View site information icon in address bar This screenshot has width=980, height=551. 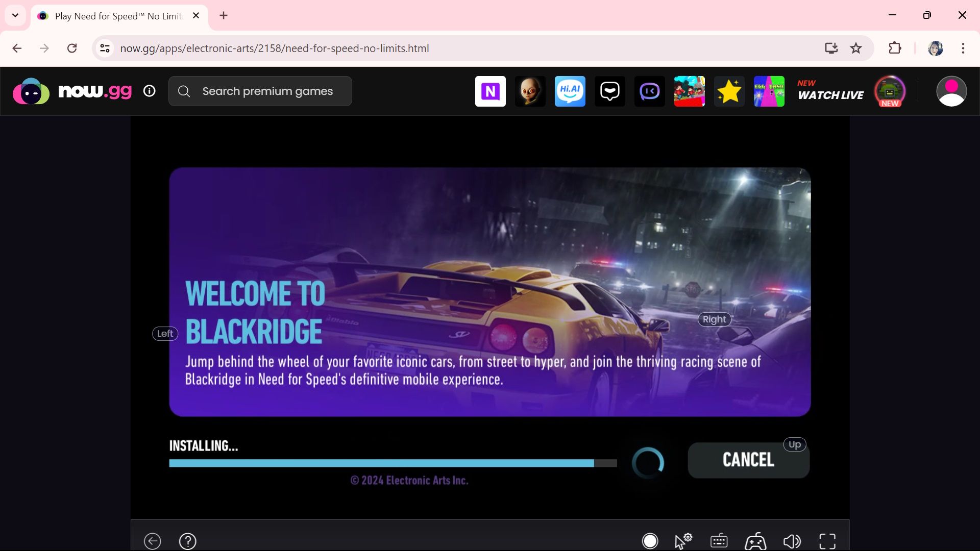(x=105, y=48)
